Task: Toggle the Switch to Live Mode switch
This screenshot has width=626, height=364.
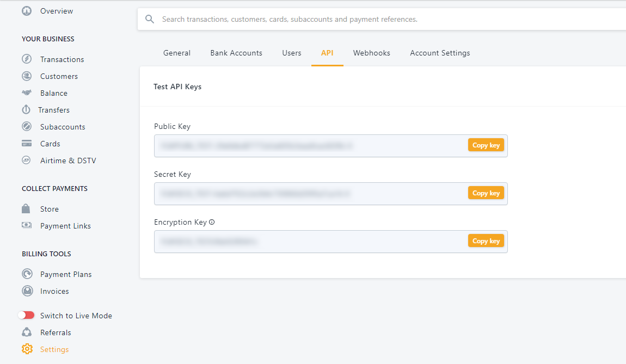Action: click(x=26, y=316)
